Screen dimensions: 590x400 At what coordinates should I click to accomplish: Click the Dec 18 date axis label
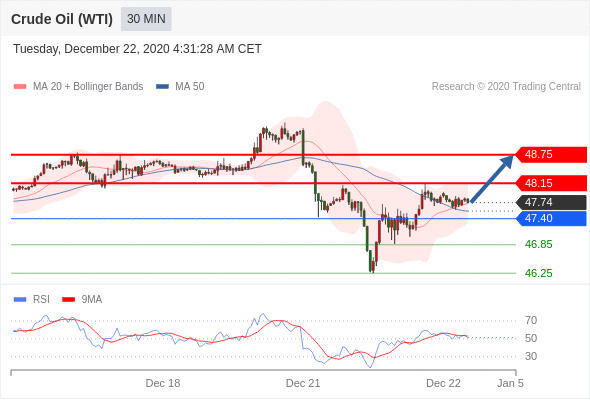coord(163,383)
